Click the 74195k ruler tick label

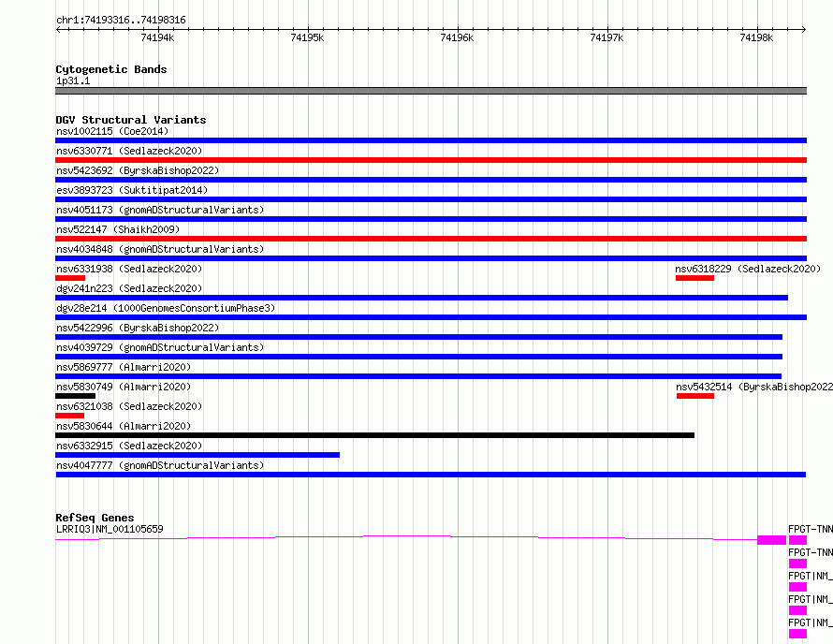pyautogui.click(x=307, y=37)
